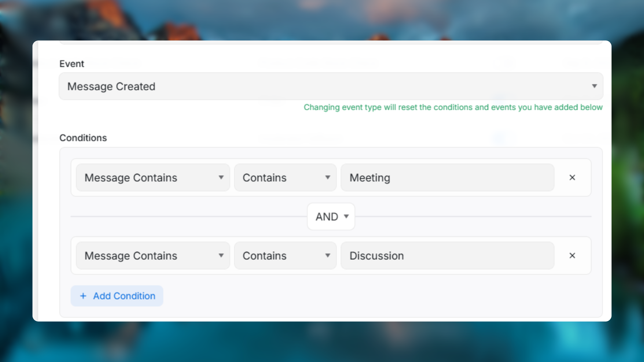Click the Event dropdown's arrow icon
This screenshot has height=362, width=644.
pyautogui.click(x=594, y=86)
